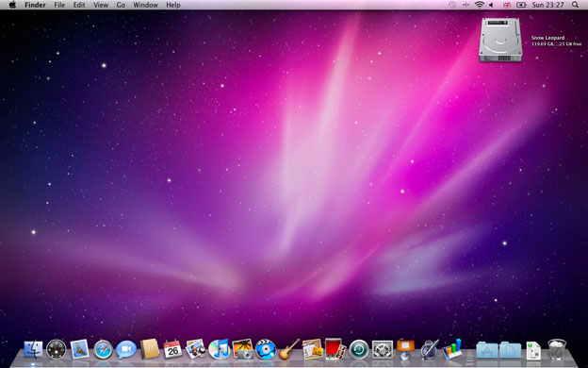Image resolution: width=588 pixels, height=368 pixels.
Task: Open System Preferences gear icon
Action: click(x=383, y=349)
